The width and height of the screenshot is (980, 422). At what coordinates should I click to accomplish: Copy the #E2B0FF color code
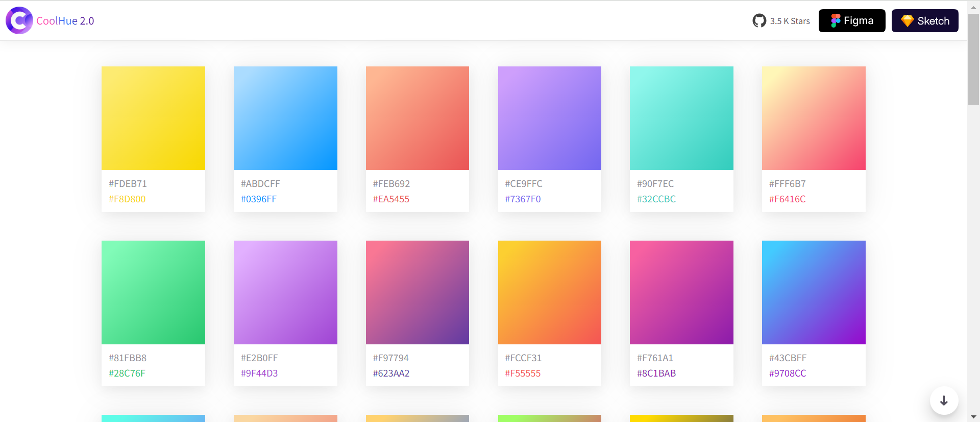pos(259,358)
